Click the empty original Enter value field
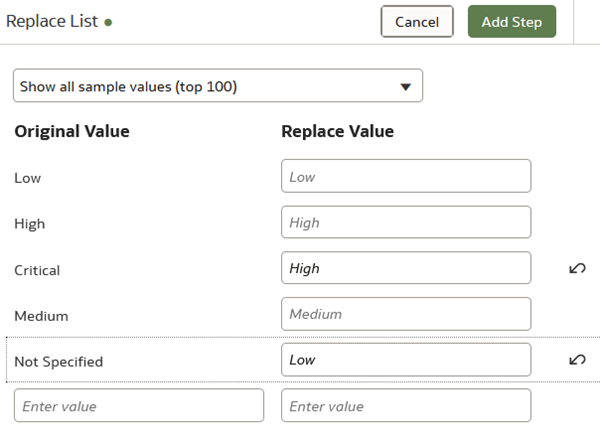Image resolution: width=600 pixels, height=445 pixels. (139, 406)
